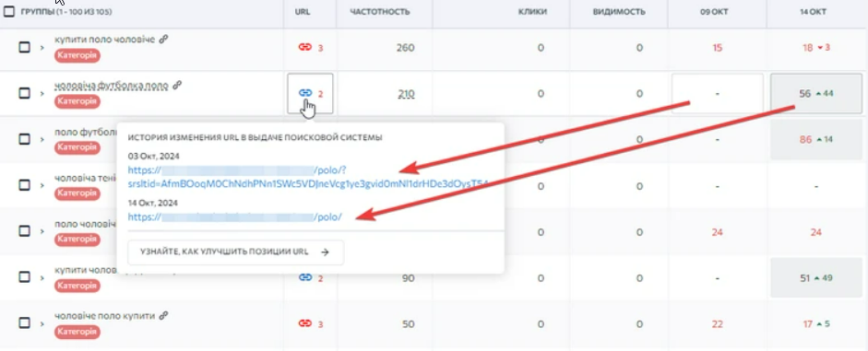This screenshot has height=351, width=868.
Task: Click the blue URL link icon in the 90 frequency row
Action: click(305, 277)
